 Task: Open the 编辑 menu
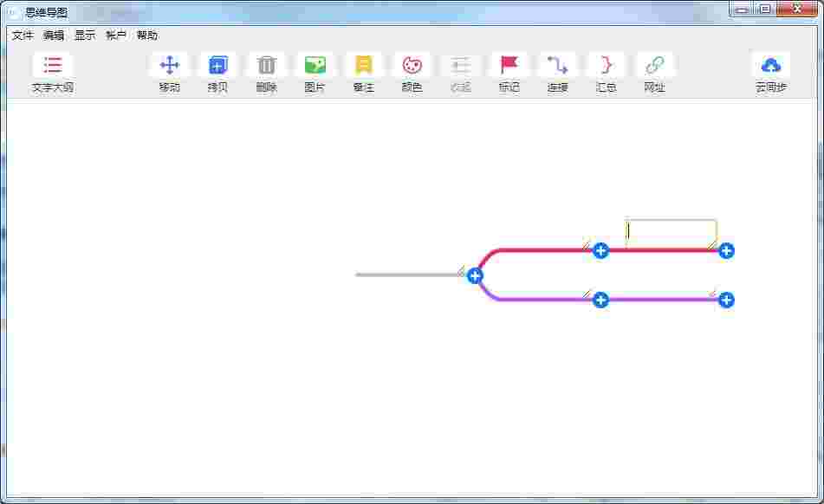click(54, 36)
